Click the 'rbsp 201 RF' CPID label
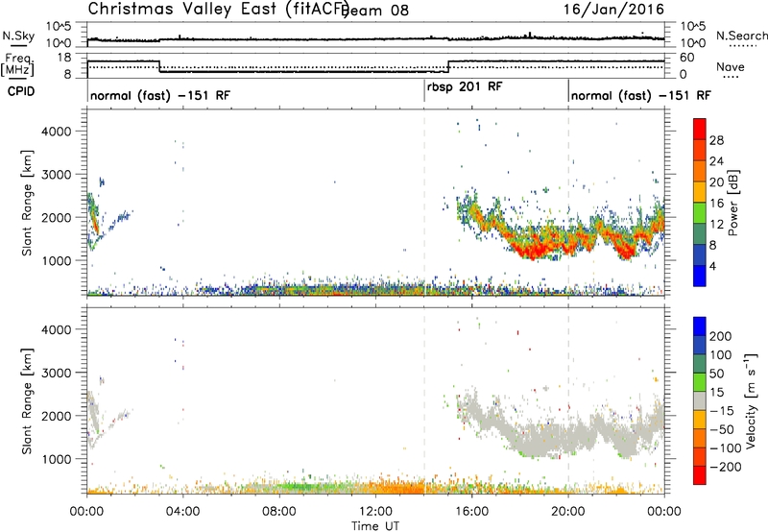This screenshot has width=768, height=532. click(x=465, y=87)
